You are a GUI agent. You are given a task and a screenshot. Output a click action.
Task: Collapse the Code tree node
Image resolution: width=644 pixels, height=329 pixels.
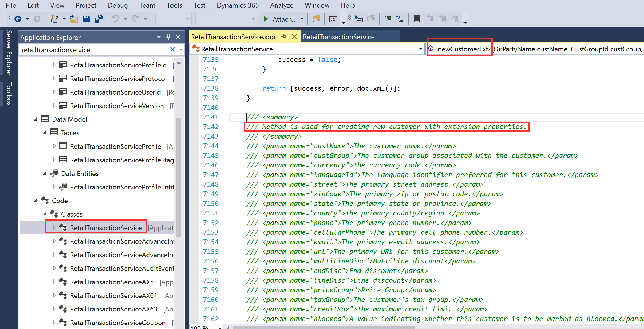(36, 201)
